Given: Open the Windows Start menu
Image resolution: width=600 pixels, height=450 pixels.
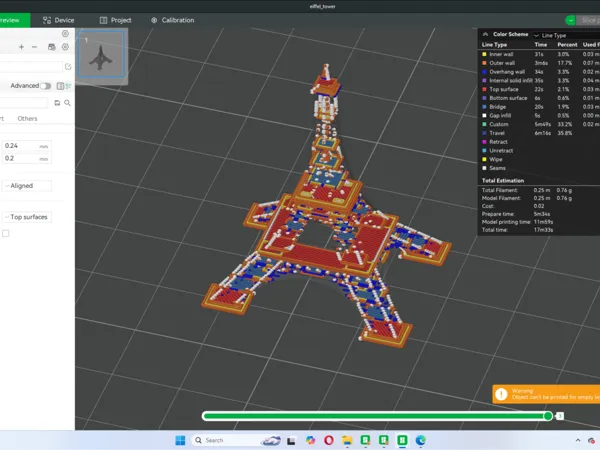Looking at the screenshot, I should tap(180, 440).
